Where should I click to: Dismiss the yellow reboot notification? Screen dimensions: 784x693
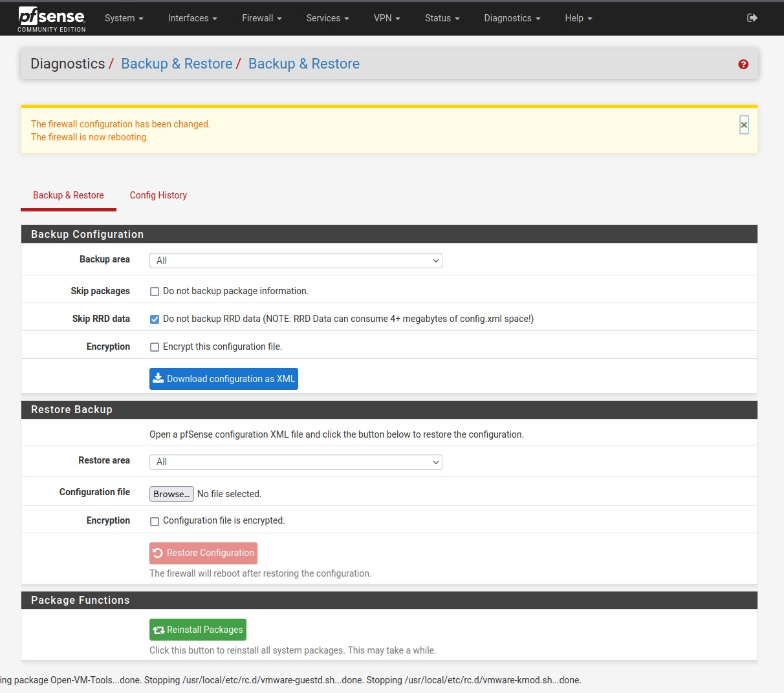click(x=744, y=125)
